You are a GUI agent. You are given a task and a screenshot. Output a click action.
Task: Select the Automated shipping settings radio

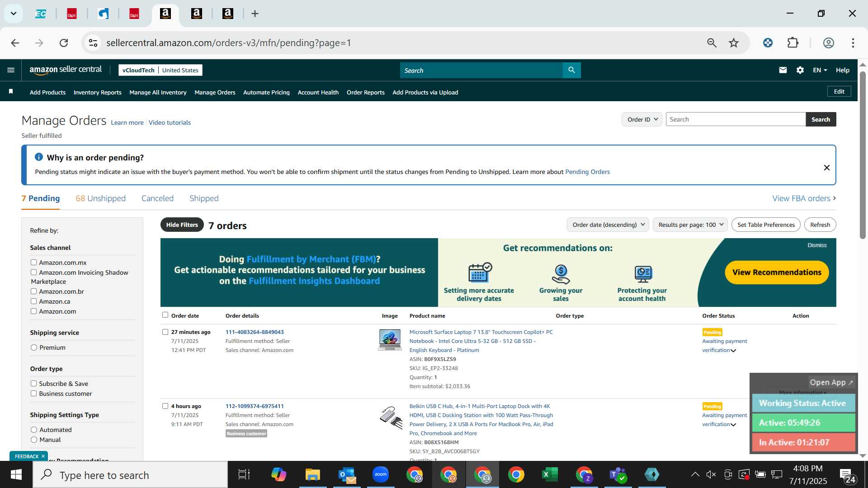pyautogui.click(x=34, y=430)
